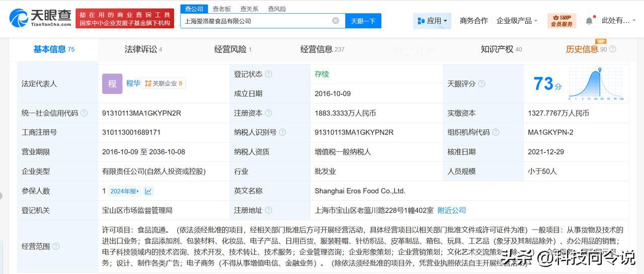
Task: Click the 程 avatar of legal representative
Action: tap(112, 83)
